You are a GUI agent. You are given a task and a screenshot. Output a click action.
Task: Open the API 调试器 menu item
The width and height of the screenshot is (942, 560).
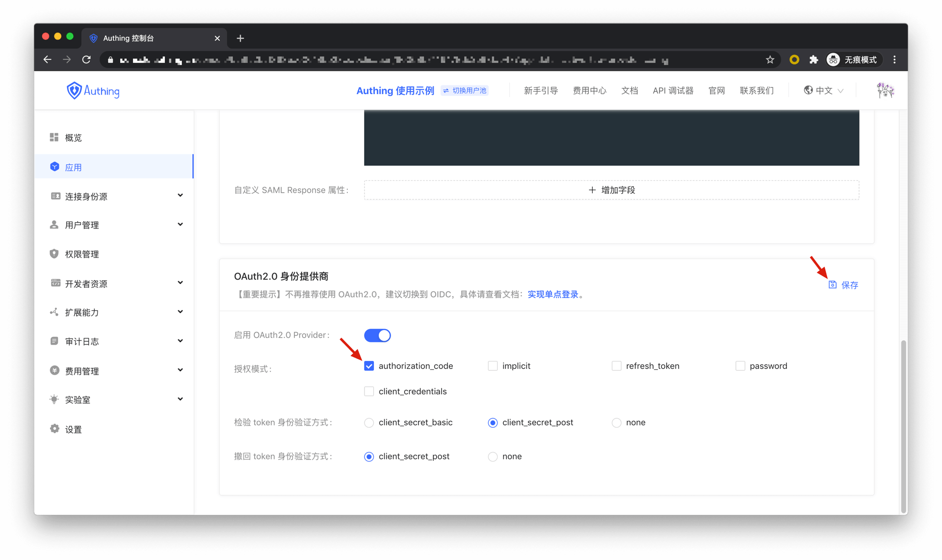pyautogui.click(x=673, y=90)
